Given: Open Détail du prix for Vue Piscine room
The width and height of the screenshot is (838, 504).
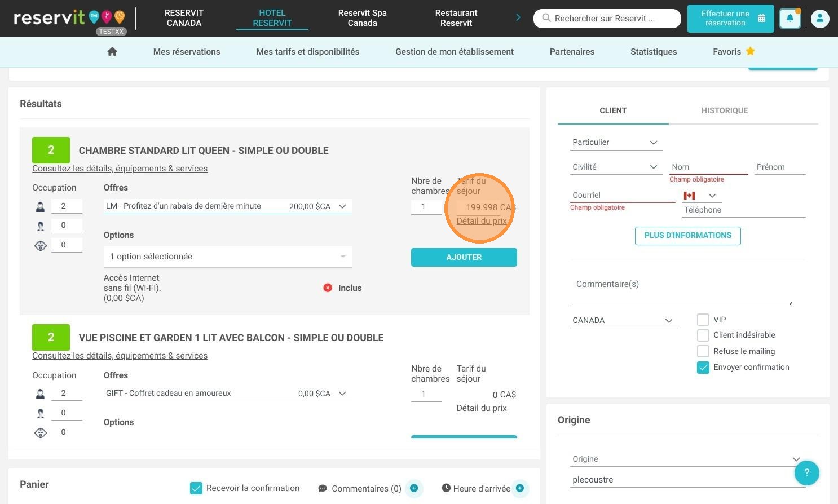Looking at the screenshot, I should click(482, 408).
